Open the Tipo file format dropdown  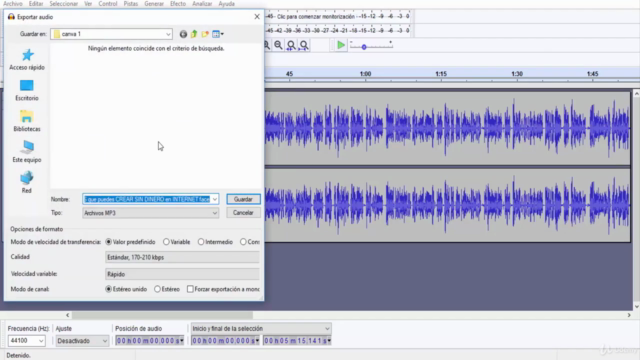click(x=151, y=213)
